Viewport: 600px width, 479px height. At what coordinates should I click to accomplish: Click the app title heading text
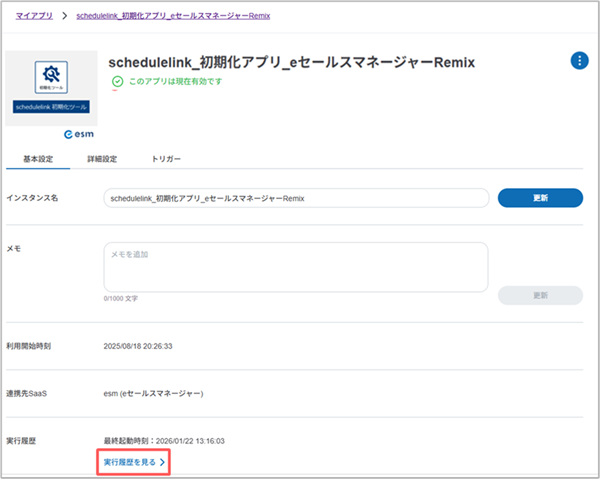(x=291, y=62)
